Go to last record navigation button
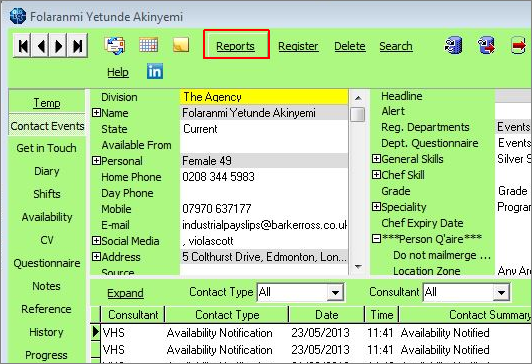Viewport: 532px width, 364px height. click(x=78, y=45)
